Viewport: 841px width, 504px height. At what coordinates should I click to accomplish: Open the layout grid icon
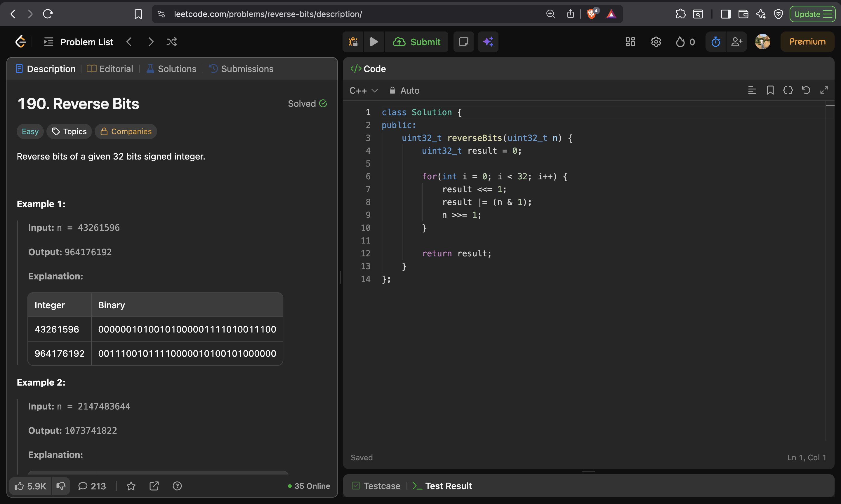pyautogui.click(x=630, y=42)
